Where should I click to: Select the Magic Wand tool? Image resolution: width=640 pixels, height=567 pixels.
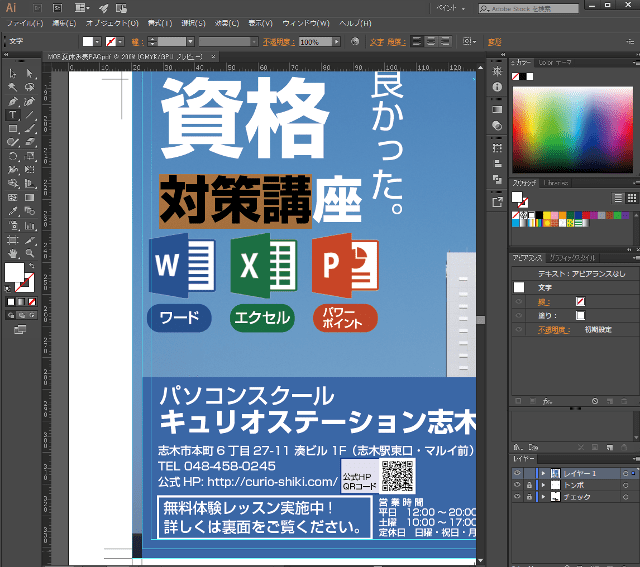tap(13, 87)
